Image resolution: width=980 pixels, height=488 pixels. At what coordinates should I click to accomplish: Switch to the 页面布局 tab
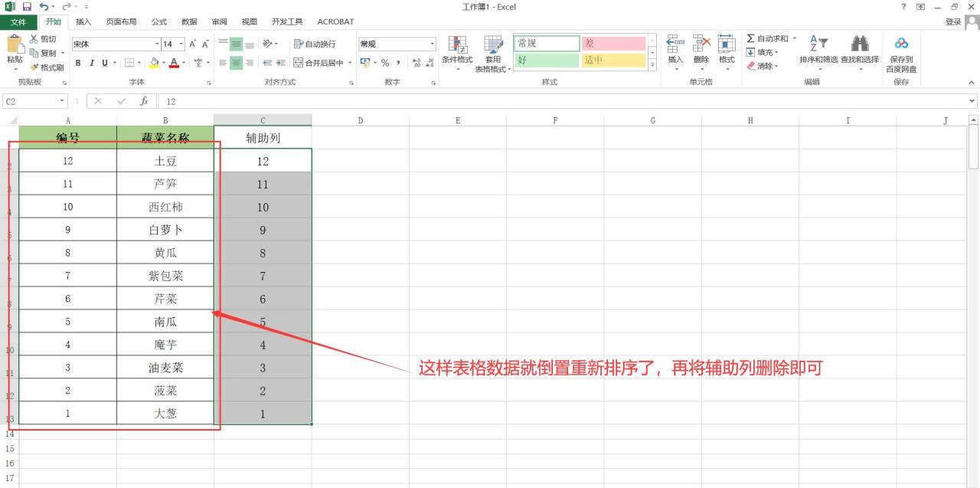[x=121, y=21]
